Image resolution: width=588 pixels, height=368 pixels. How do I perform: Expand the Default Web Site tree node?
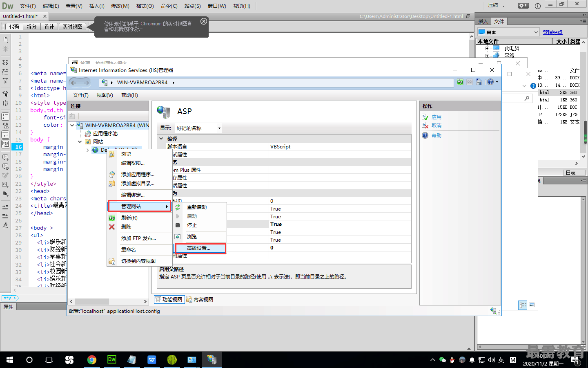tap(88, 150)
